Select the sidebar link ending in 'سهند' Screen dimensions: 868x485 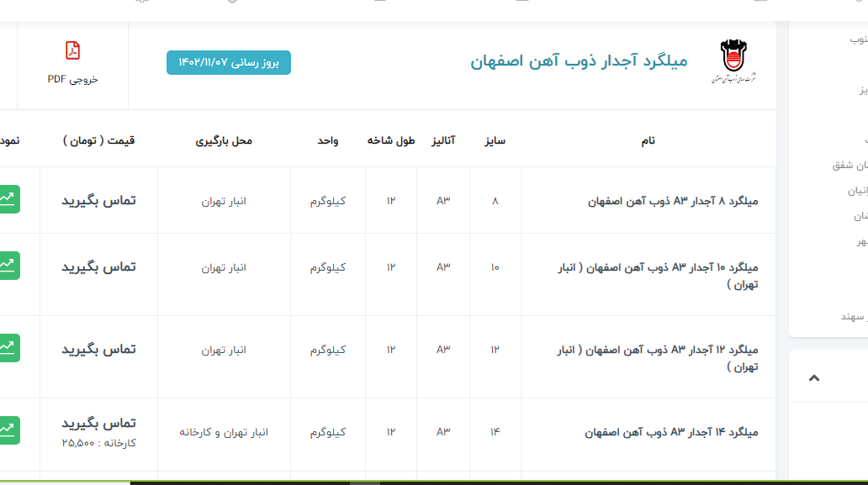point(853,316)
